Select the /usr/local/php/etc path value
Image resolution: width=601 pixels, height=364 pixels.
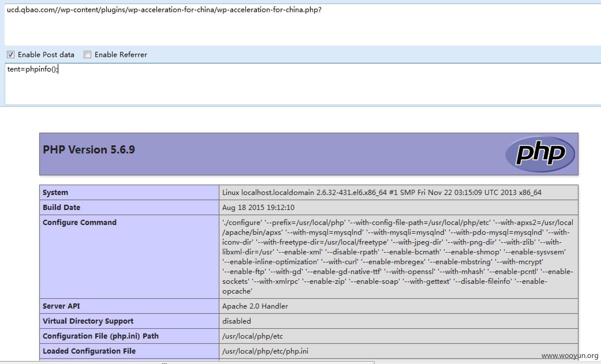coord(253,336)
